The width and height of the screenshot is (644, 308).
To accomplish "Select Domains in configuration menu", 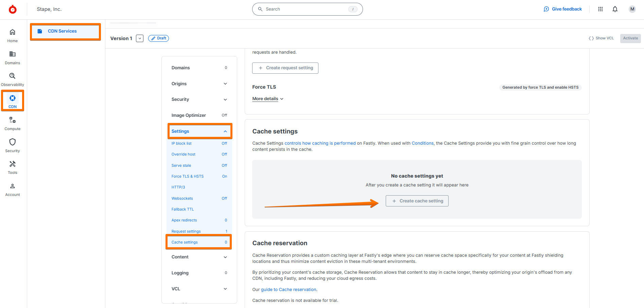I will point(199,68).
